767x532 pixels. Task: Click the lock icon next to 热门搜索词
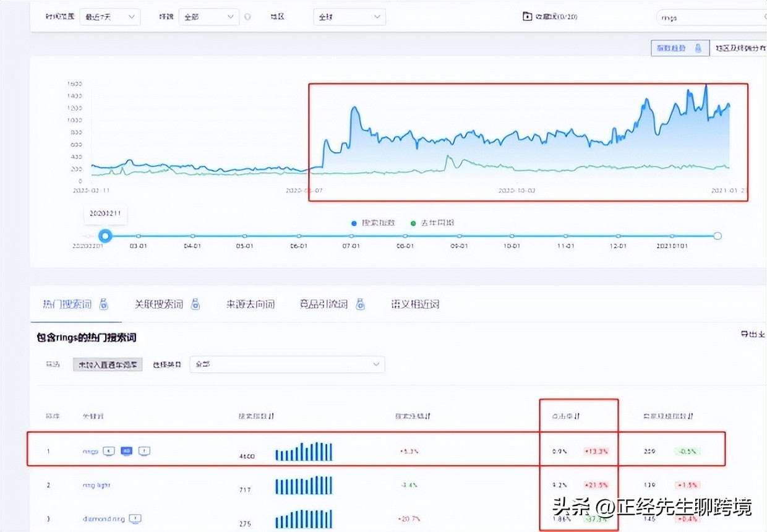104,304
